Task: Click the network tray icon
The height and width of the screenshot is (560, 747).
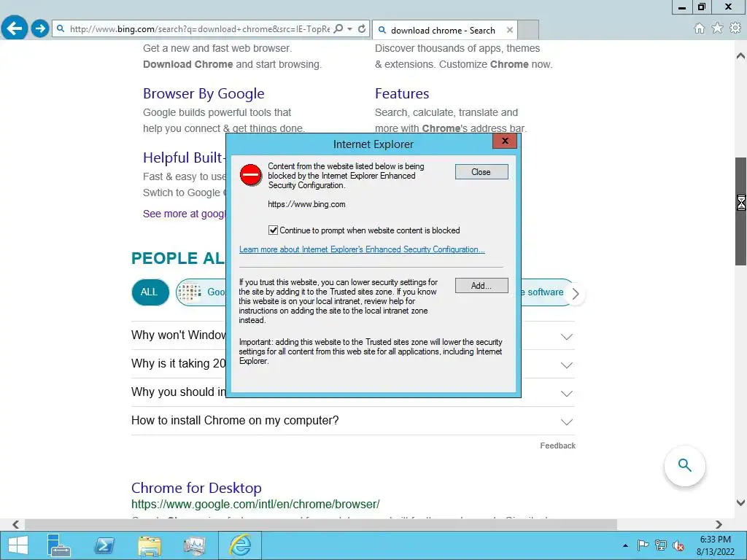Action: pos(661,545)
